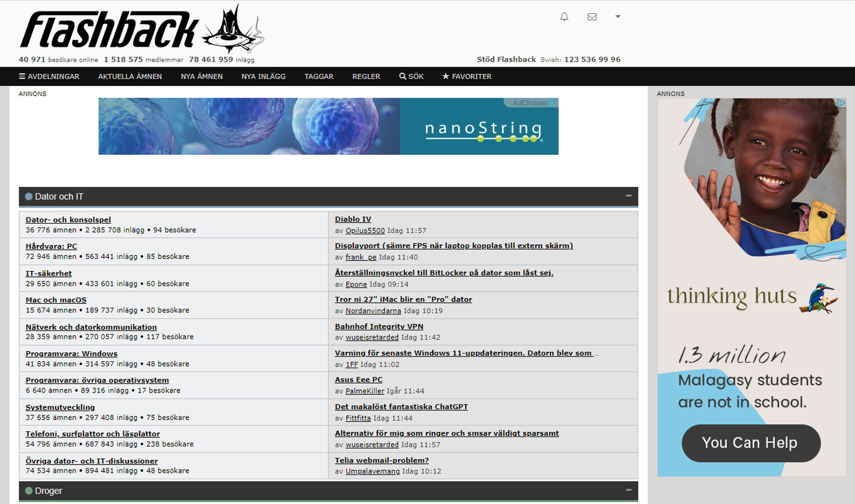Open the BitLocker Återställningsnyckel thread
This screenshot has height=504, width=855.
444,272
